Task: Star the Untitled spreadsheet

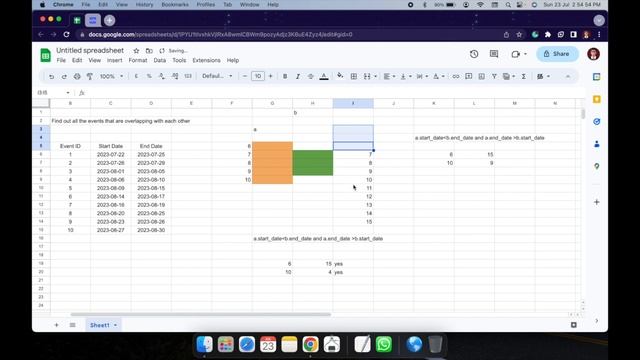Action: point(136,51)
